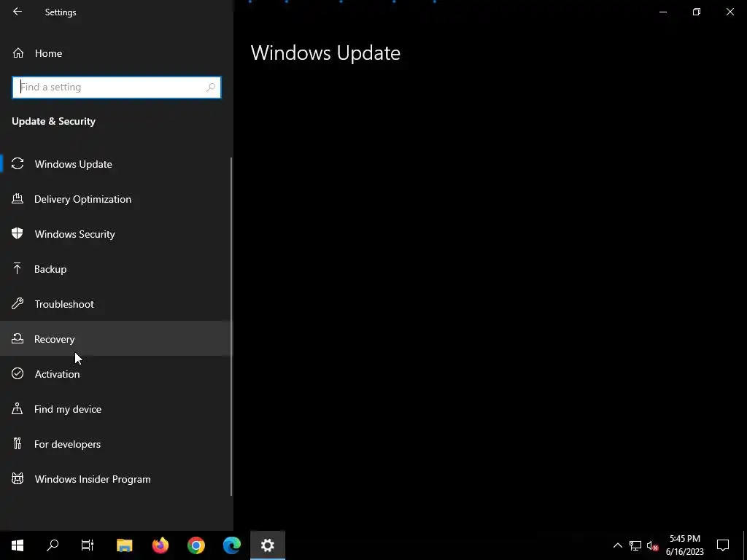This screenshot has width=747, height=560.
Task: Open the Action Center notifications icon
Action: pyautogui.click(x=723, y=545)
